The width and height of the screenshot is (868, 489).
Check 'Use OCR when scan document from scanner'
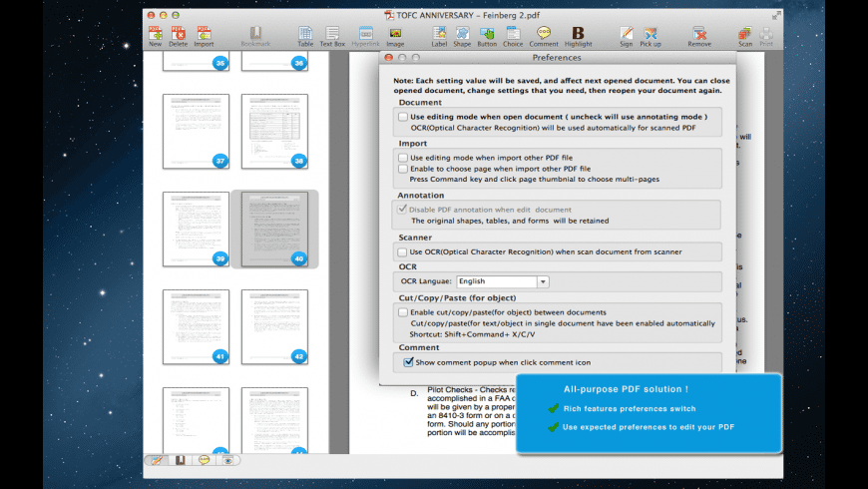click(x=402, y=252)
